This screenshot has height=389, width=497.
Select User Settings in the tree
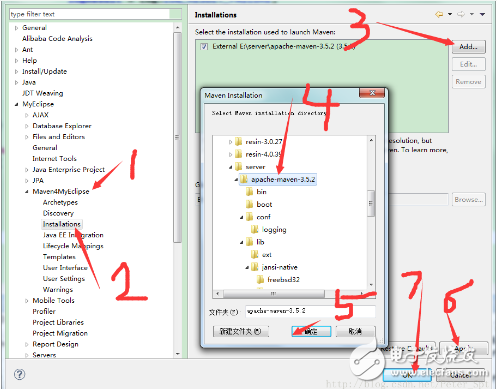click(x=64, y=279)
